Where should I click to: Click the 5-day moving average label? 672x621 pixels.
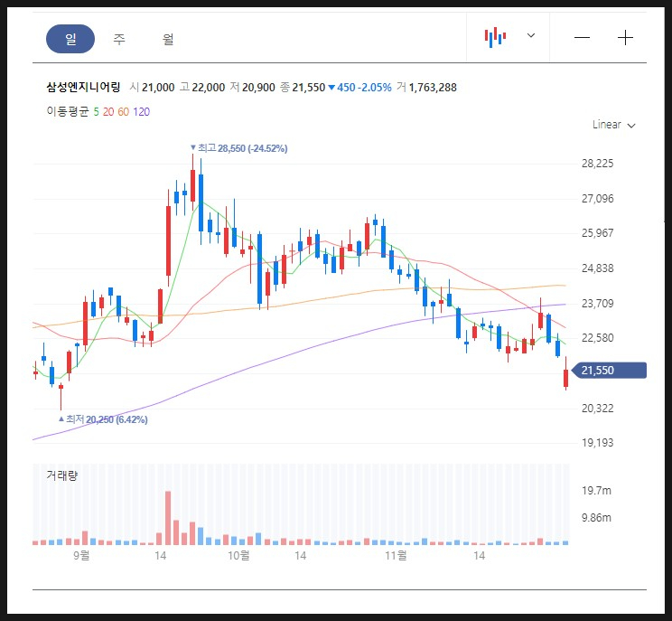pyautogui.click(x=96, y=112)
